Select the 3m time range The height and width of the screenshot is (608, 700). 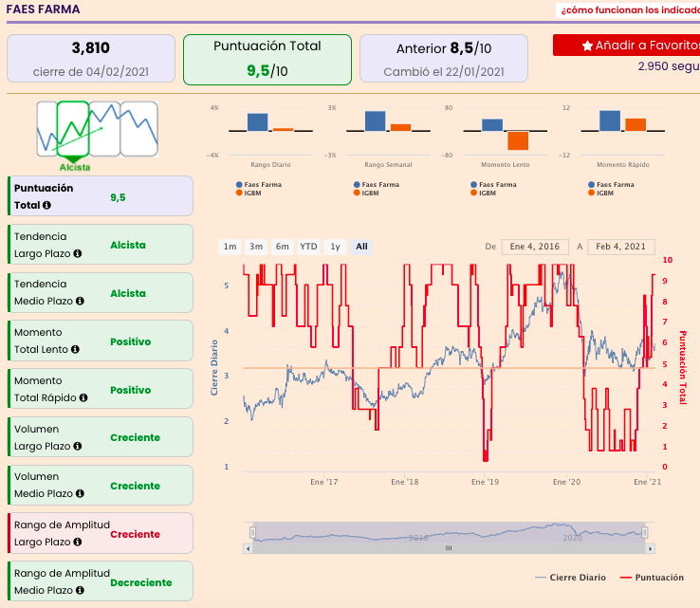[256, 247]
